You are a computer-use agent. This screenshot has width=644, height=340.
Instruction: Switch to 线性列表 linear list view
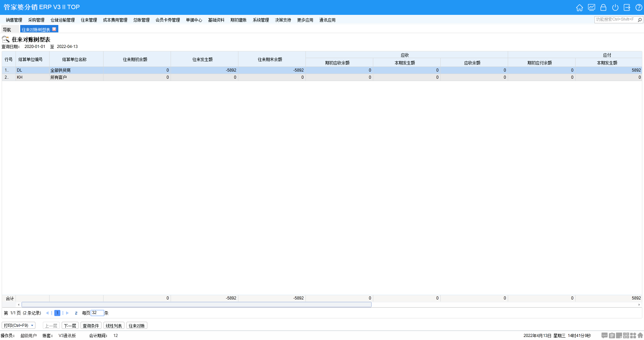click(114, 325)
